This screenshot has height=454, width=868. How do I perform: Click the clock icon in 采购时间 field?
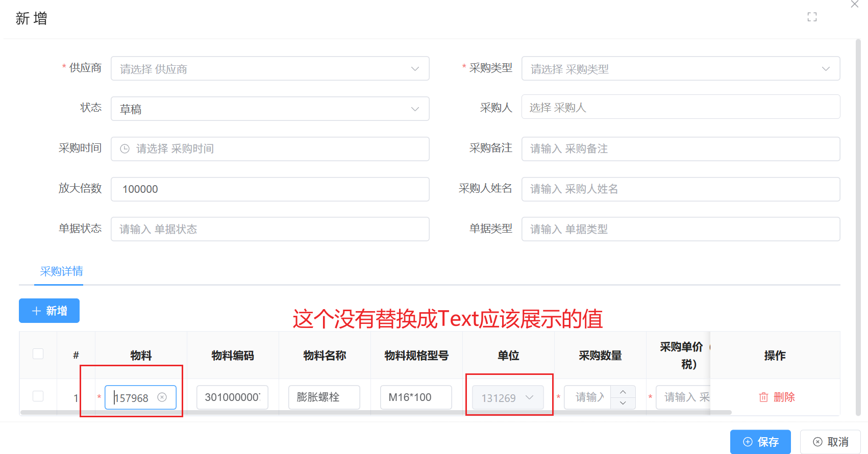click(125, 149)
